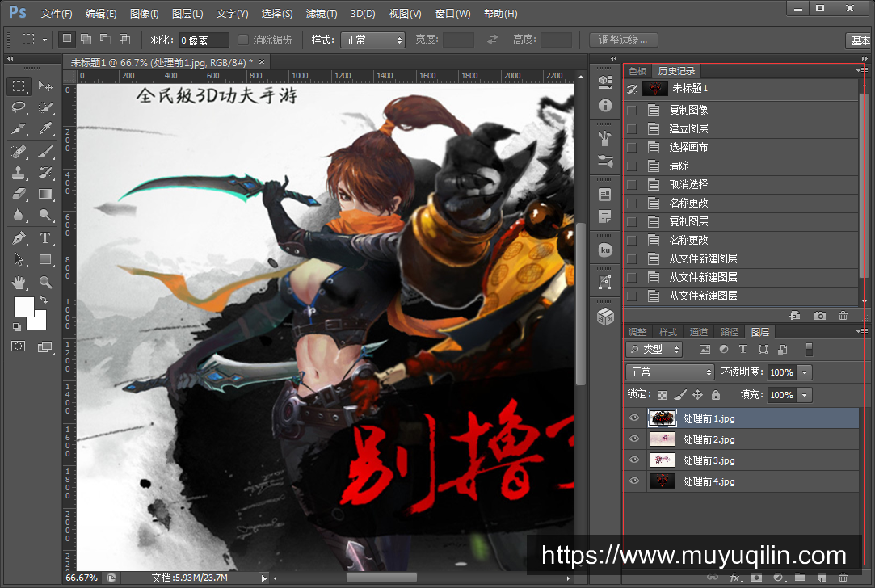Click Add to selection mode icon
This screenshot has height=588, width=875.
tap(86, 39)
